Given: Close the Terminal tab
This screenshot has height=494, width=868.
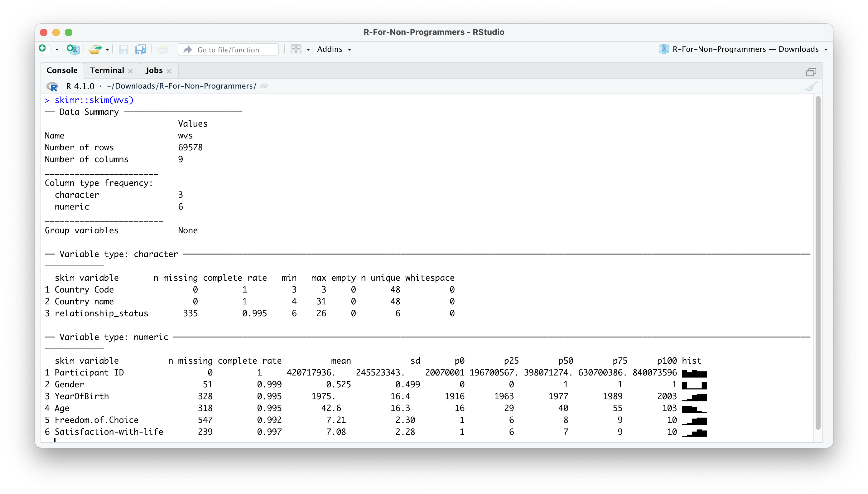Looking at the screenshot, I should 130,71.
